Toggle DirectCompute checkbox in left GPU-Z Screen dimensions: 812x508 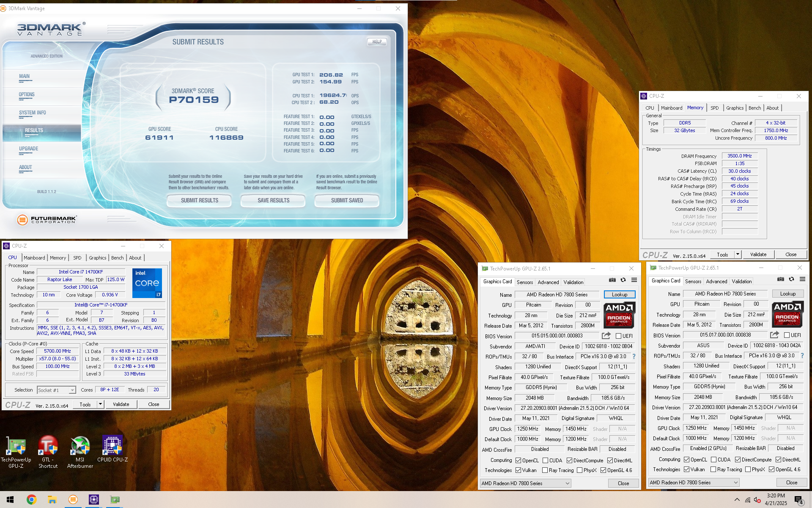click(569, 461)
